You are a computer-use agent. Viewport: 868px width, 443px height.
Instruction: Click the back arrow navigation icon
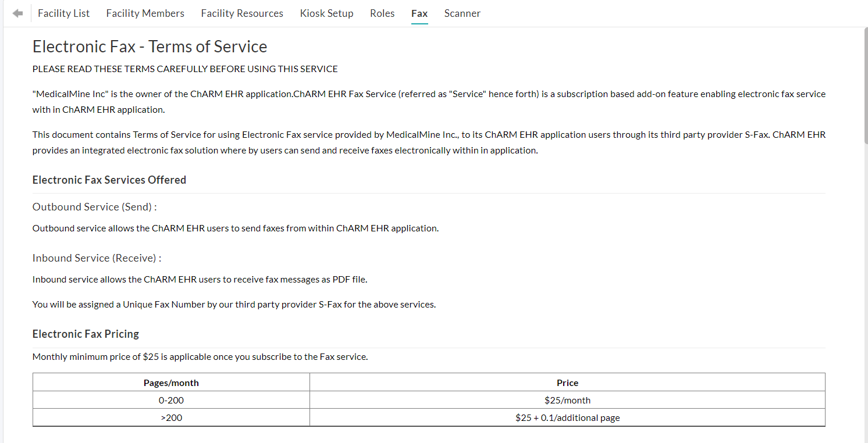[17, 13]
